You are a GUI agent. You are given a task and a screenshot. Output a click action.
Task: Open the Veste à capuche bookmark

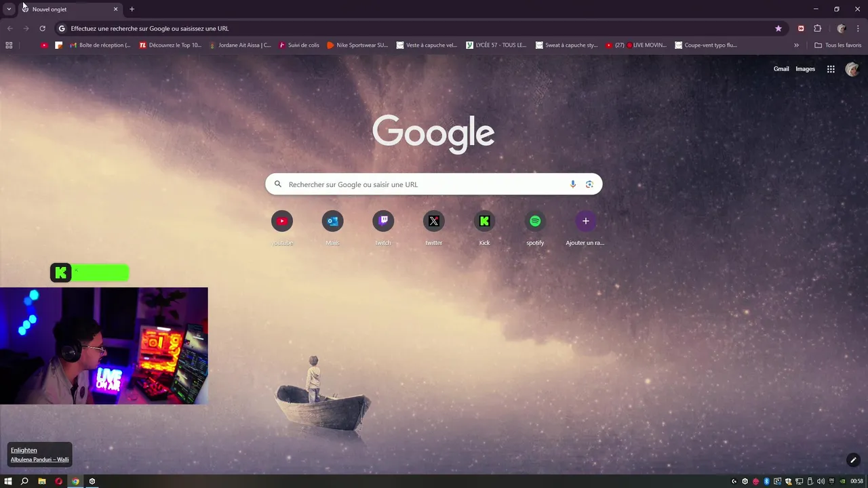[x=427, y=45]
